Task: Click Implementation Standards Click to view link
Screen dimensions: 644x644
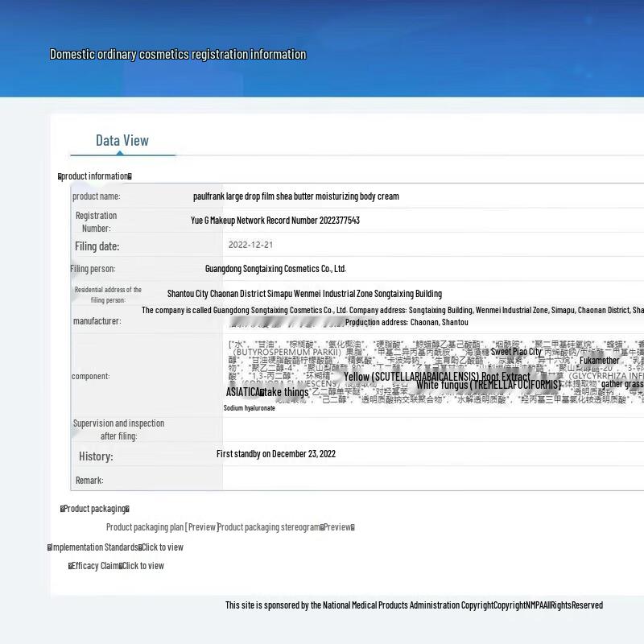Action: pos(115,547)
